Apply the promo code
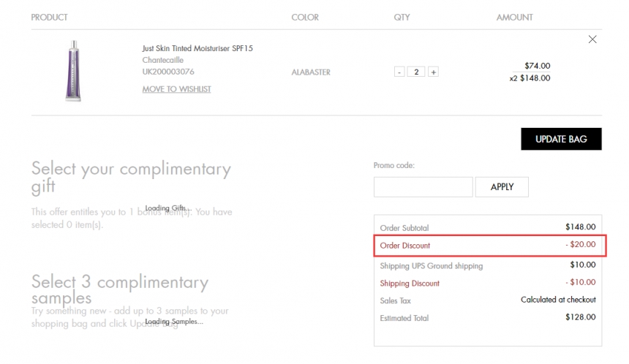The width and height of the screenshot is (629, 364). click(502, 187)
